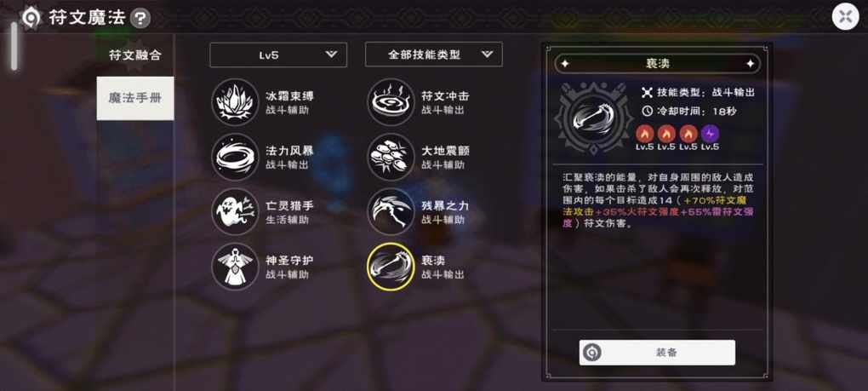Open the question mark help icon
The height and width of the screenshot is (391, 868).
(140, 18)
